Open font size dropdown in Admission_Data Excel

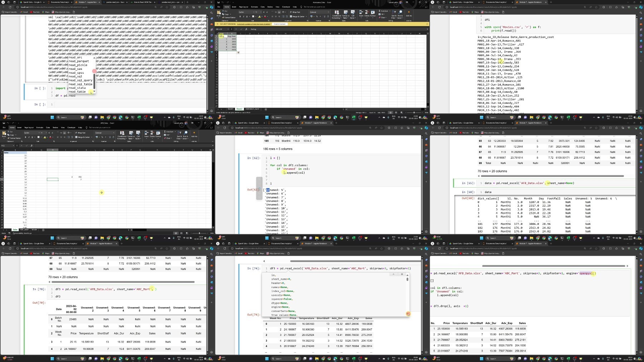coord(261,12)
